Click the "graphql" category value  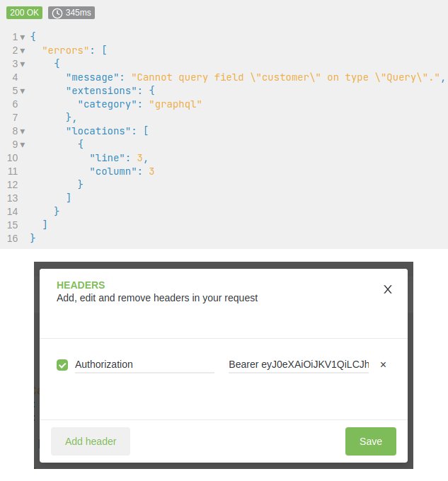(x=175, y=104)
